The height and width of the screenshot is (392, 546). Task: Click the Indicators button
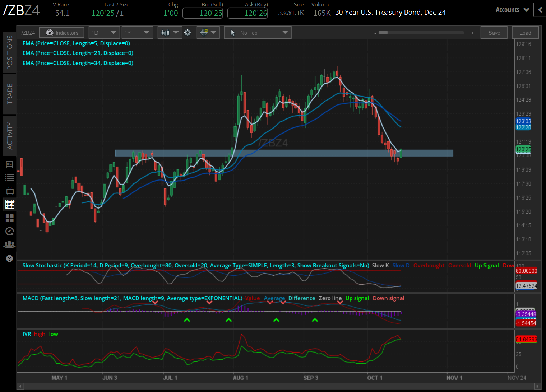click(x=61, y=32)
